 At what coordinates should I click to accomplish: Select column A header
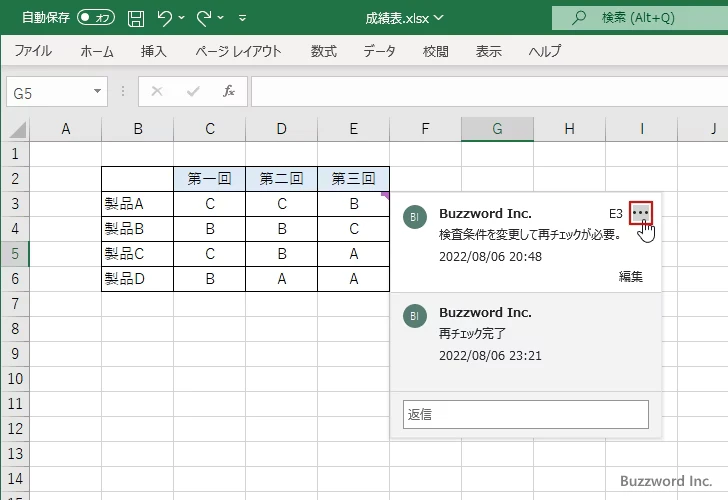point(65,129)
